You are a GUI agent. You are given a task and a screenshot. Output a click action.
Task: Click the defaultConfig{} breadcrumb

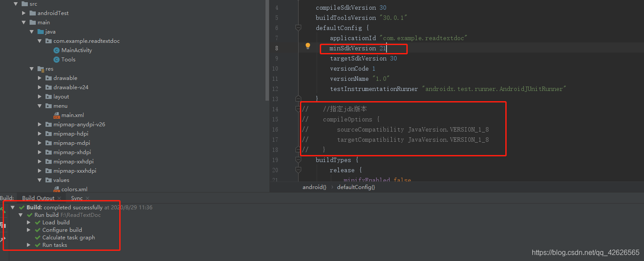pyautogui.click(x=356, y=187)
